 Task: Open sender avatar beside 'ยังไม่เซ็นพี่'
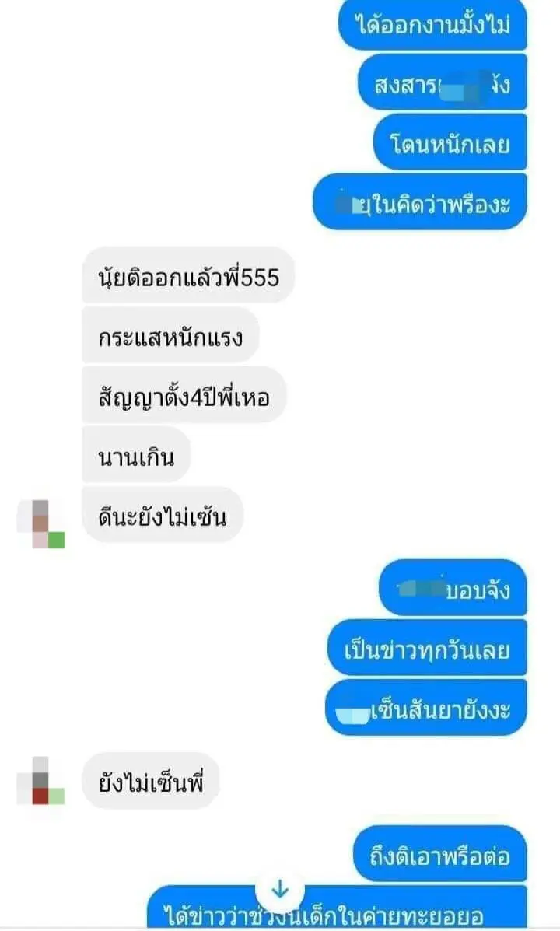pos(41,781)
